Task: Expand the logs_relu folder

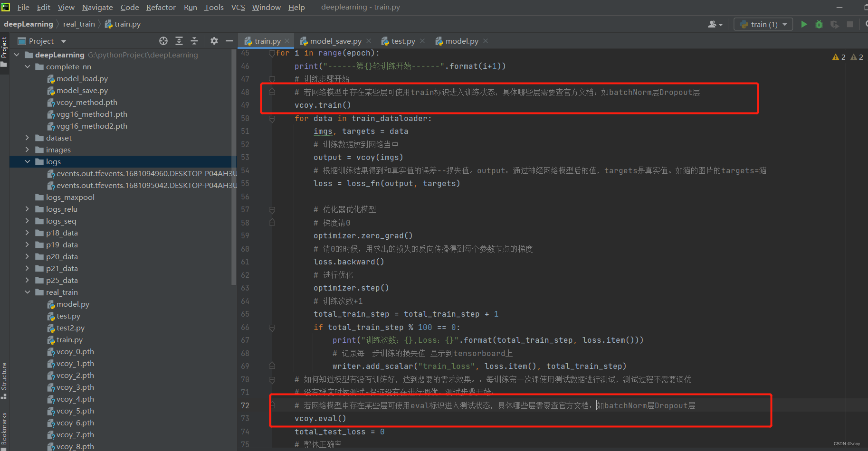Action: pyautogui.click(x=28, y=209)
